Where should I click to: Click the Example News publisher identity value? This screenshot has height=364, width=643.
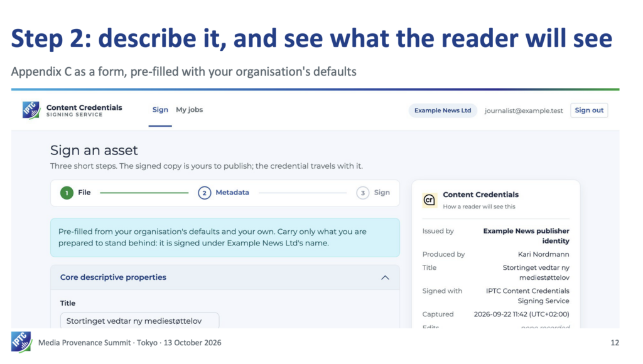pos(526,236)
